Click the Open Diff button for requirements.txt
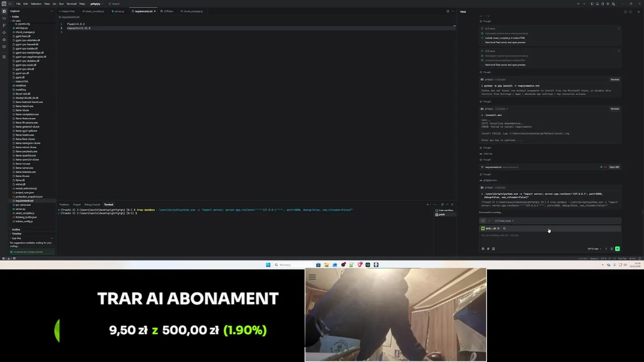 [614, 167]
